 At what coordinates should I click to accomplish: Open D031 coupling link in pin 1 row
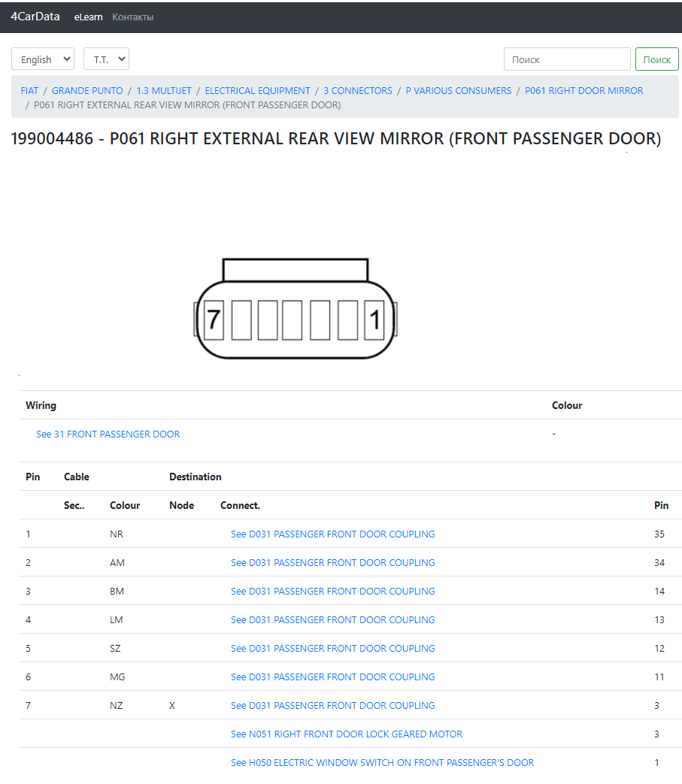click(x=333, y=534)
